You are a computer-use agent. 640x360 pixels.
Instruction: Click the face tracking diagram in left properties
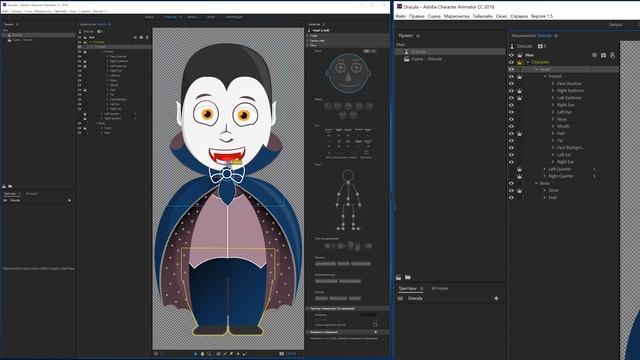coord(348,73)
